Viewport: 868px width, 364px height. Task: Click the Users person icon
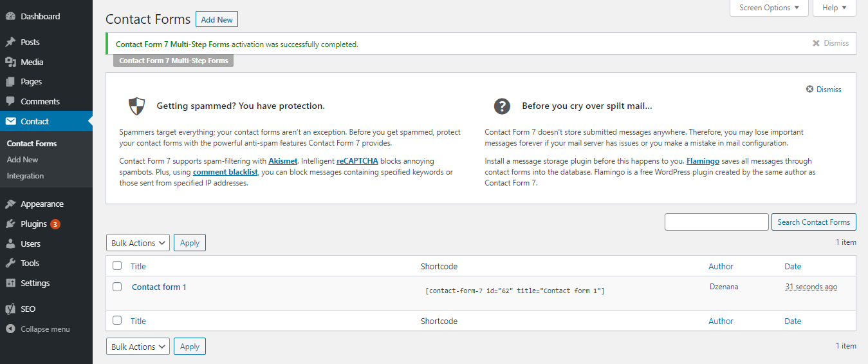tap(10, 244)
